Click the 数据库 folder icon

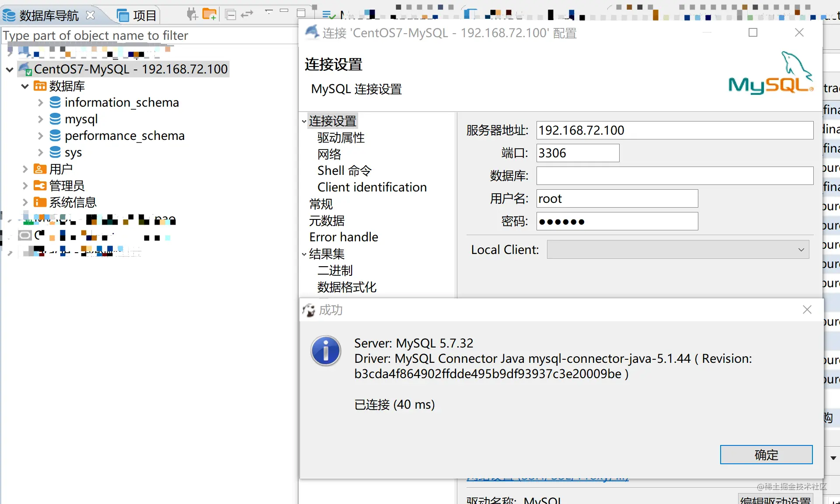click(40, 86)
